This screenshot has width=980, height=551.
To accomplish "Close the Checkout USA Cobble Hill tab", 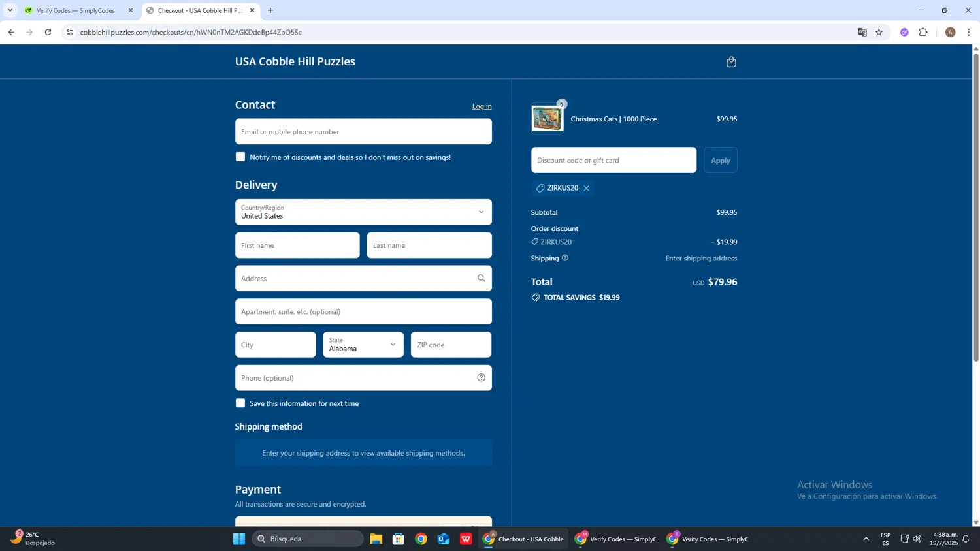I will tap(252, 10).
